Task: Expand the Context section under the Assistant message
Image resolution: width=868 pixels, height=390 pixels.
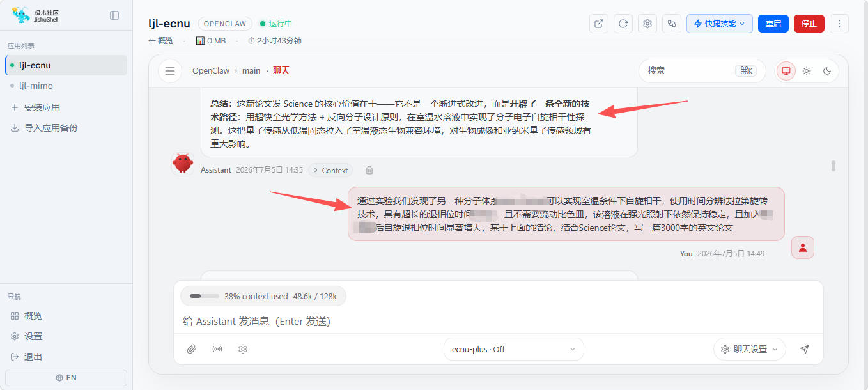Action: pos(330,170)
